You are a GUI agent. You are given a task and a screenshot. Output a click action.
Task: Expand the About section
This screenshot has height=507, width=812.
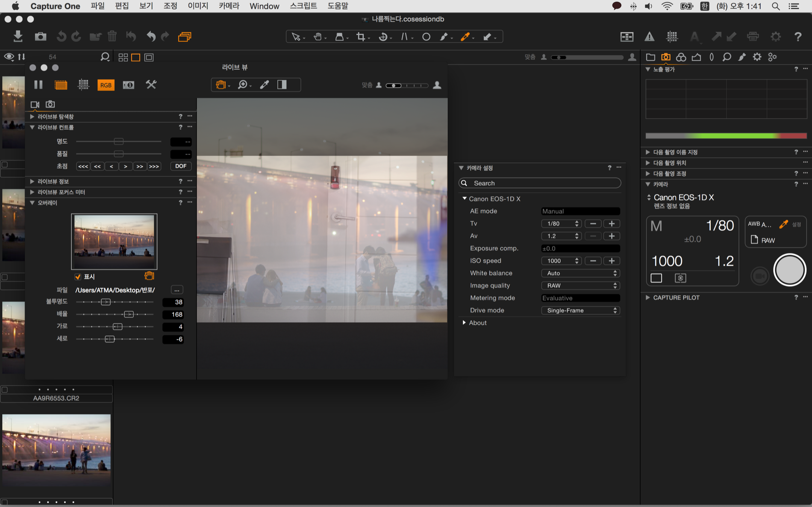click(x=464, y=323)
